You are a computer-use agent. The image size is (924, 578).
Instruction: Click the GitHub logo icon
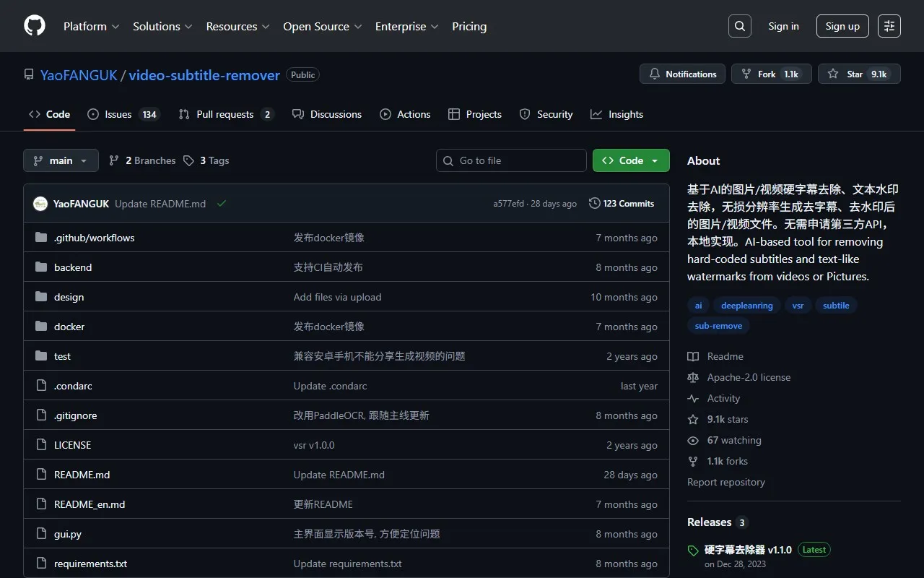click(x=35, y=26)
